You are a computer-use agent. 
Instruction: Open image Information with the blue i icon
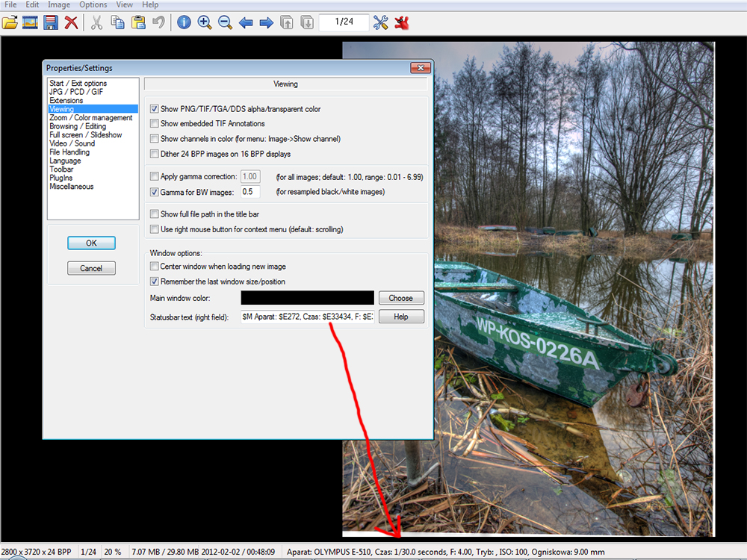(x=184, y=22)
